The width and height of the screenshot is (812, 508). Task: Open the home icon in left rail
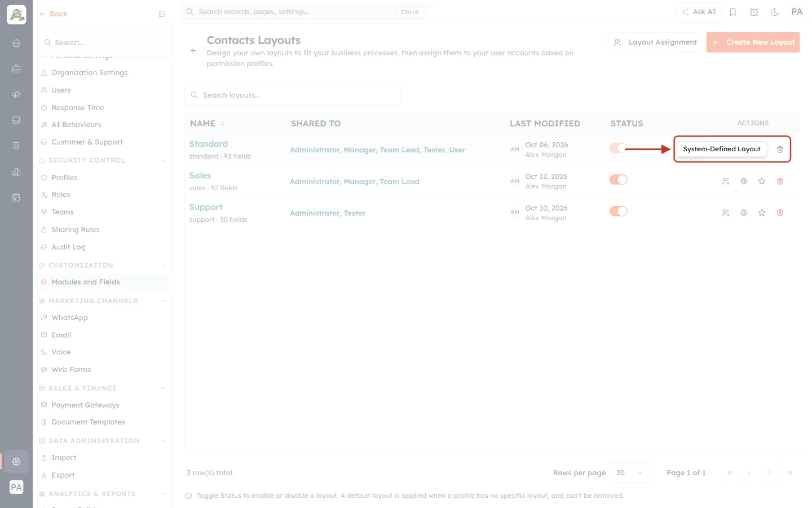point(16,43)
